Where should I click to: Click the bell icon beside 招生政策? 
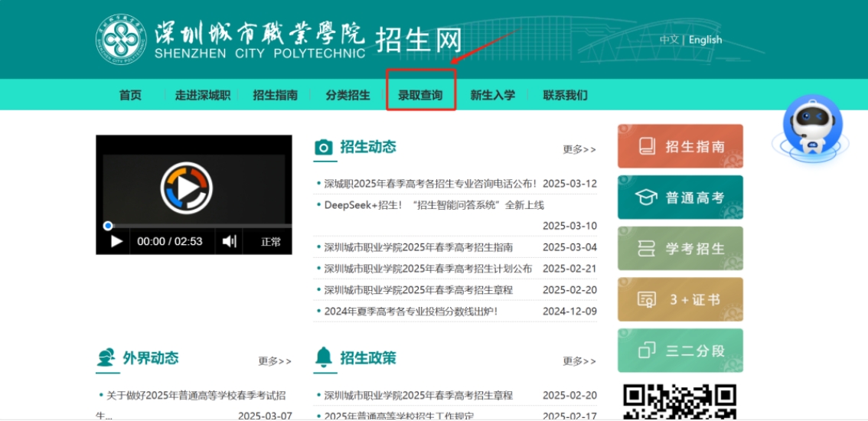tap(324, 357)
